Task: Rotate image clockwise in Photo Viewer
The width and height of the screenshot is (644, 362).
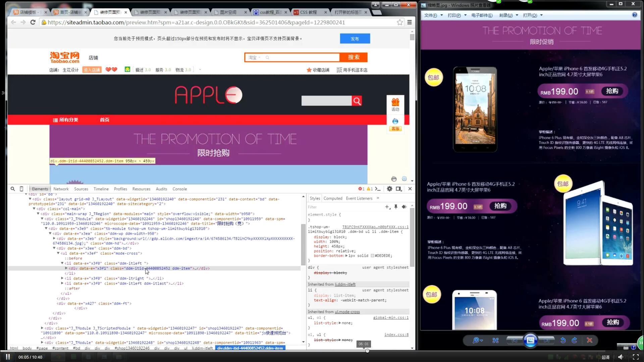Action: click(x=575, y=340)
